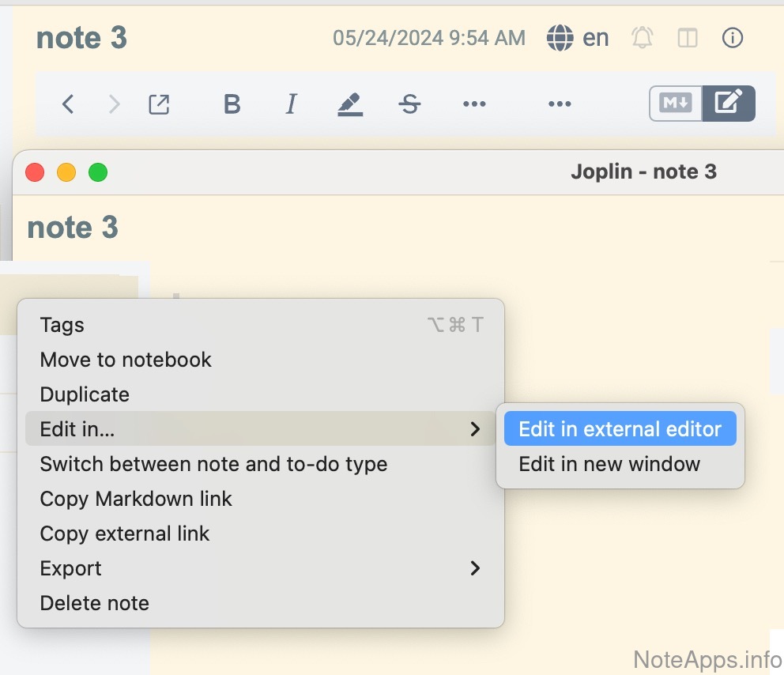Apply strikethrough formatting
Image resolution: width=784 pixels, height=675 pixels.
pyautogui.click(x=409, y=104)
